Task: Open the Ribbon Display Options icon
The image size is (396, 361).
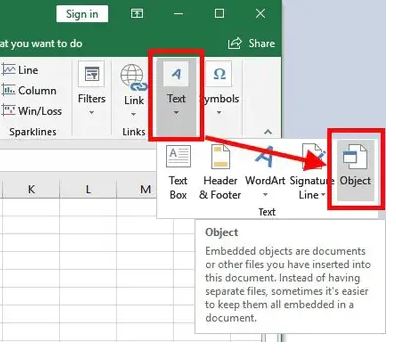Action: click(137, 14)
